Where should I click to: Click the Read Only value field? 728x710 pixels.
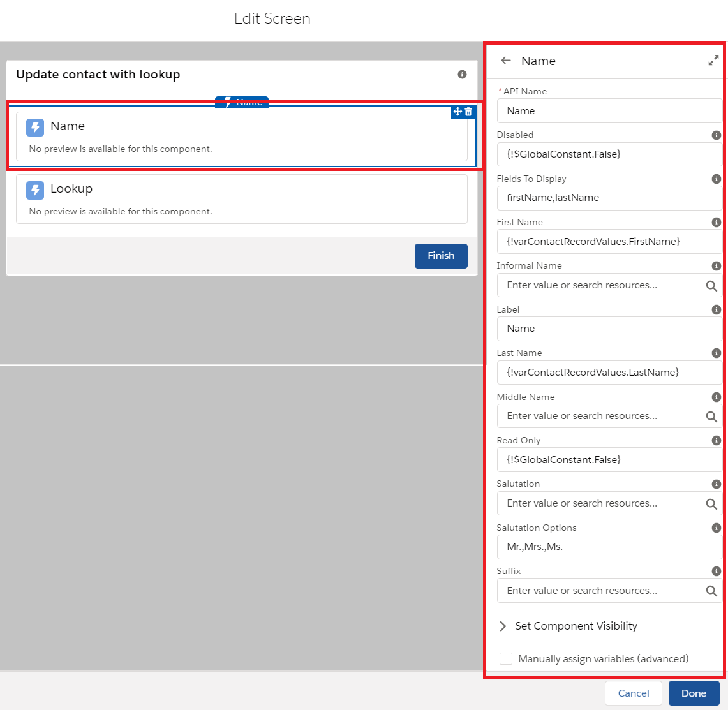pyautogui.click(x=609, y=459)
